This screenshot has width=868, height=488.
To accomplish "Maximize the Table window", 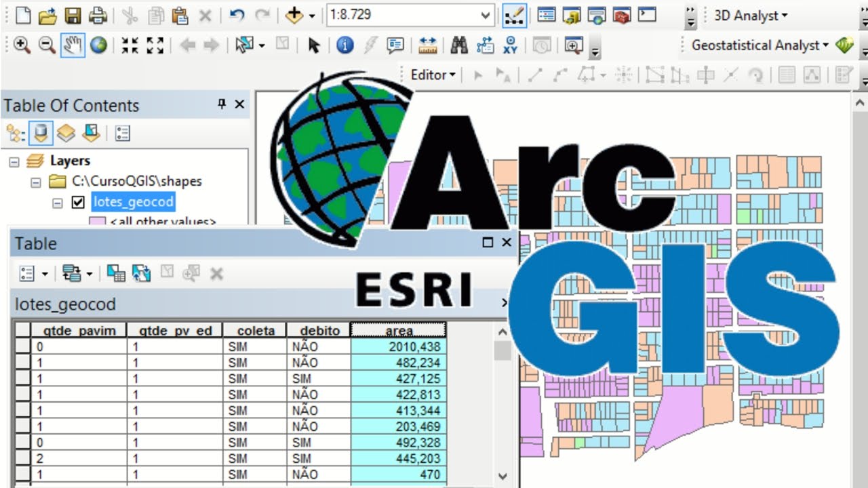I will [x=488, y=242].
